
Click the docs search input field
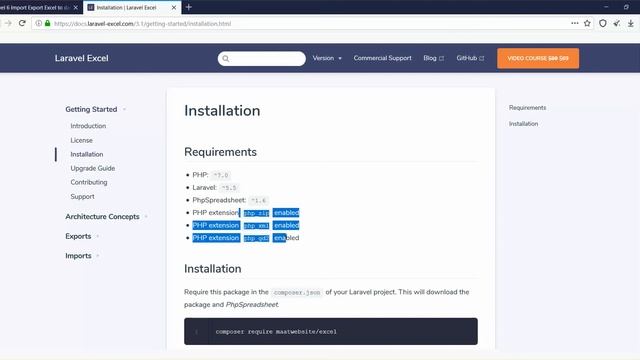point(262,58)
